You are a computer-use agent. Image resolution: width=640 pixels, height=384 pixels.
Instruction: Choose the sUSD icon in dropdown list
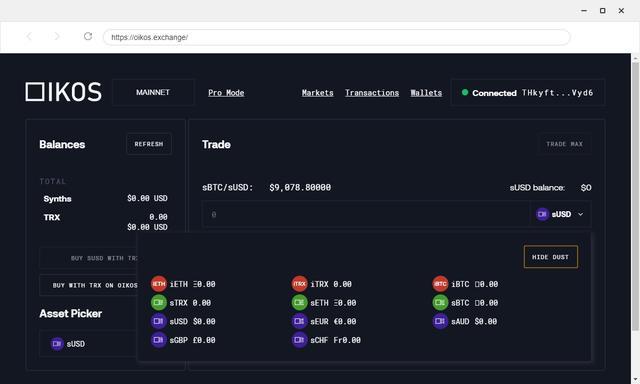(x=159, y=321)
